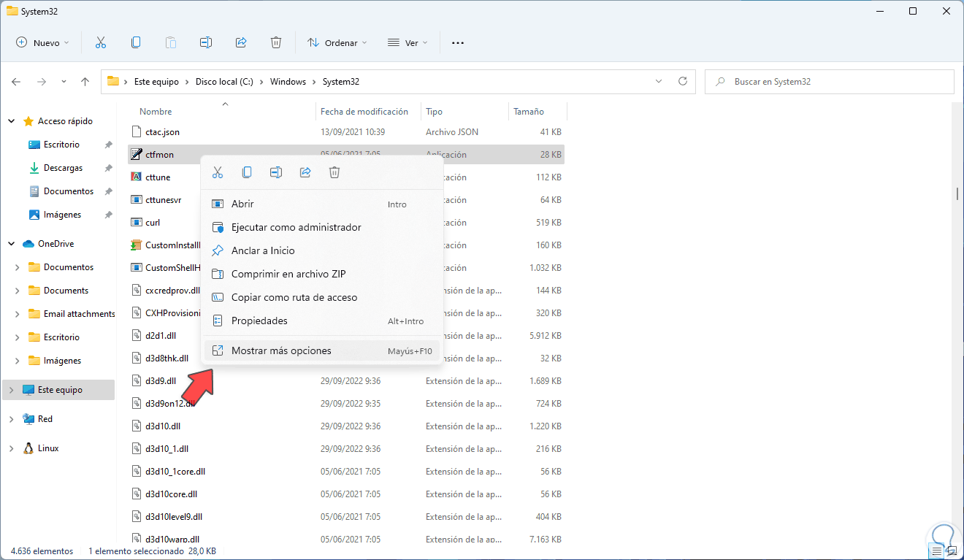Screen dimensions: 964x560
Task: Click the Red network icon in sidebar
Action: point(28,419)
